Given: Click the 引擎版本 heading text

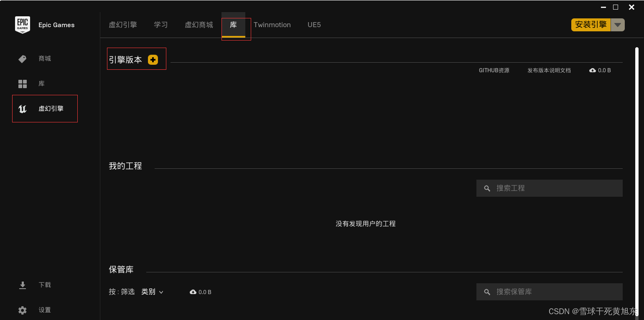Looking at the screenshot, I should (x=125, y=60).
